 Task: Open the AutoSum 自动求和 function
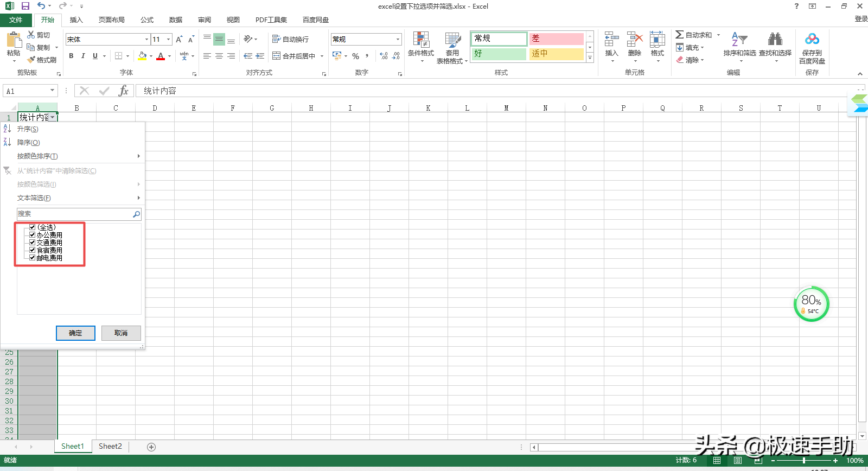tap(694, 35)
